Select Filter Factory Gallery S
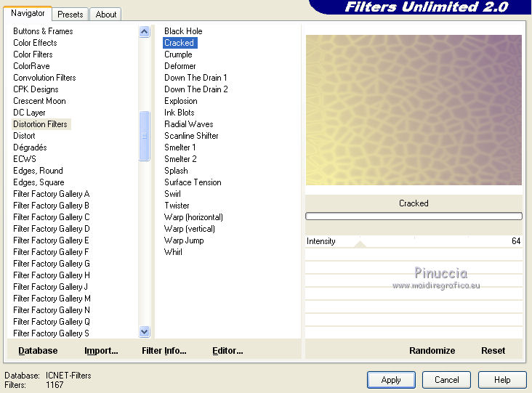This screenshot has width=532, height=393. point(51,333)
